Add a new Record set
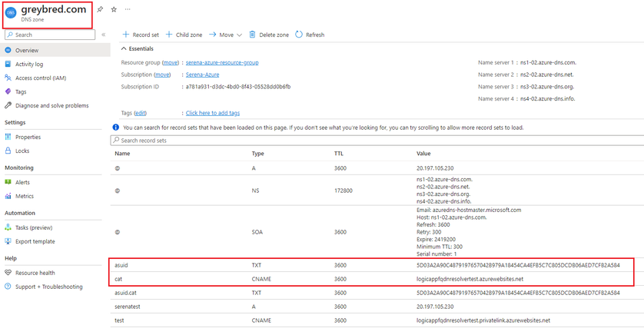Viewport: 644px width, 335px height. coord(141,35)
